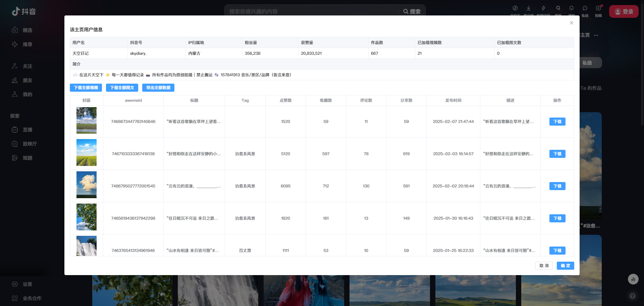The height and width of the screenshot is (306, 644).
Task: Click the wallpaper pin icon in top bar
Action: point(558,8)
